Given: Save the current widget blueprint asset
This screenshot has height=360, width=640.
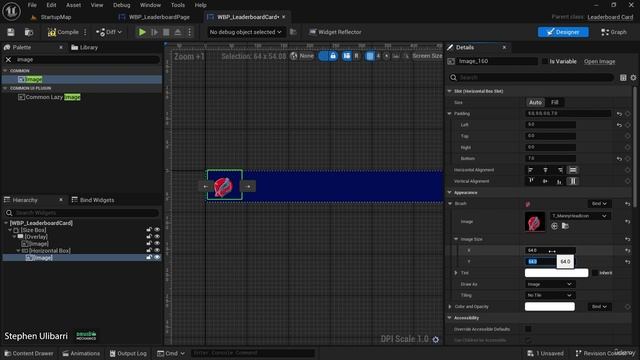Looking at the screenshot, I should click(x=11, y=32).
